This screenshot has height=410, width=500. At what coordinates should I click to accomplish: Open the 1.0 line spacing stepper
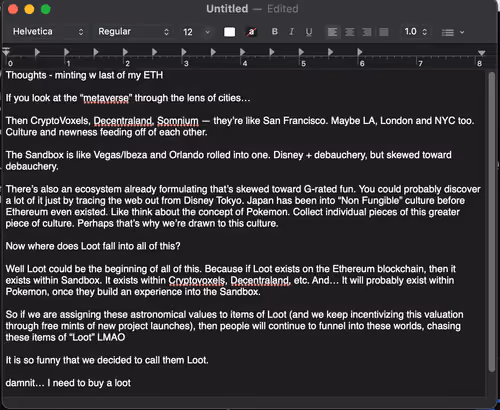click(415, 32)
